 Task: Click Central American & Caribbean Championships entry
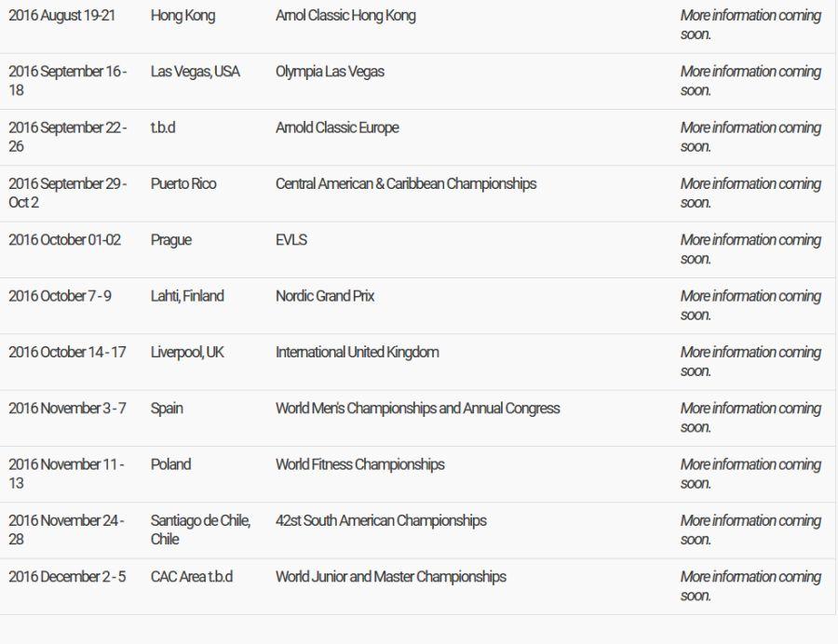pos(406,183)
